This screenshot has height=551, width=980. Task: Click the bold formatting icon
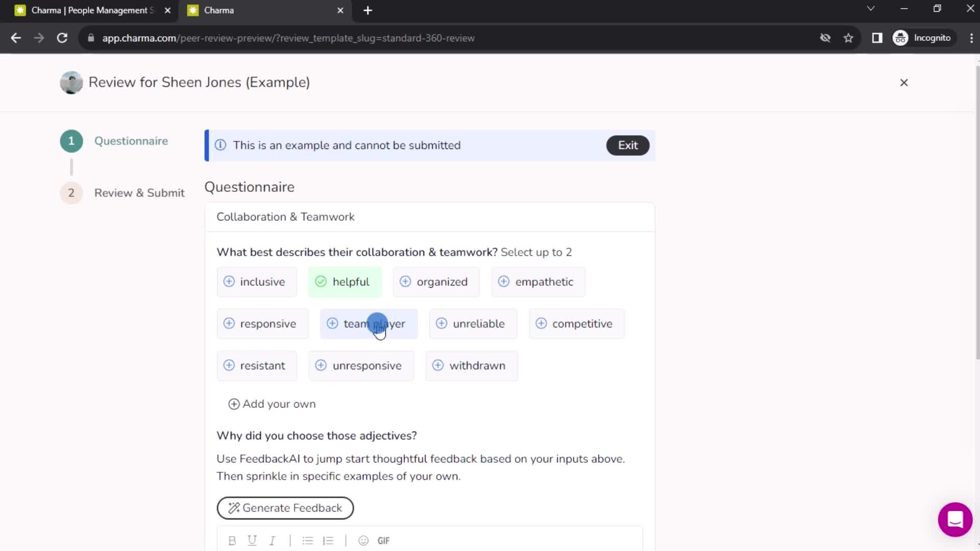coord(232,540)
